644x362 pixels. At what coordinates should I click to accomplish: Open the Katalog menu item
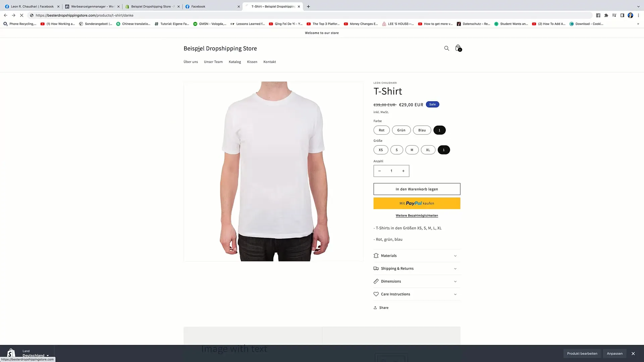235,61
